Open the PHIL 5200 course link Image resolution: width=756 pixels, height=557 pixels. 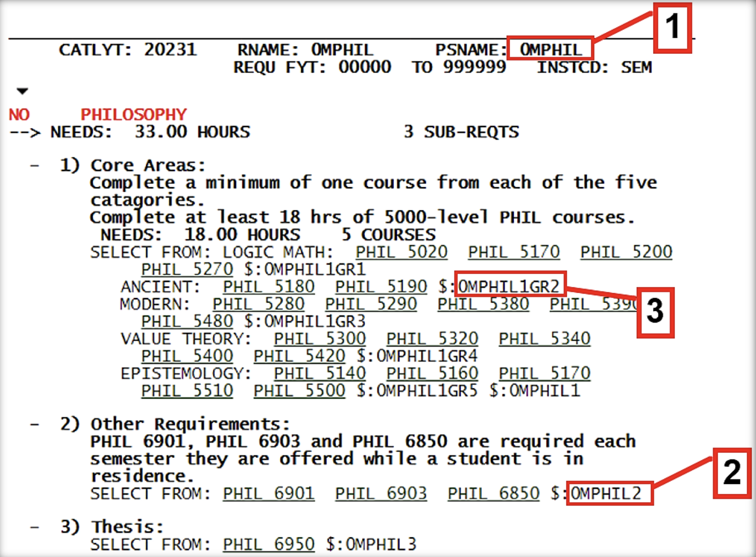coord(626,252)
